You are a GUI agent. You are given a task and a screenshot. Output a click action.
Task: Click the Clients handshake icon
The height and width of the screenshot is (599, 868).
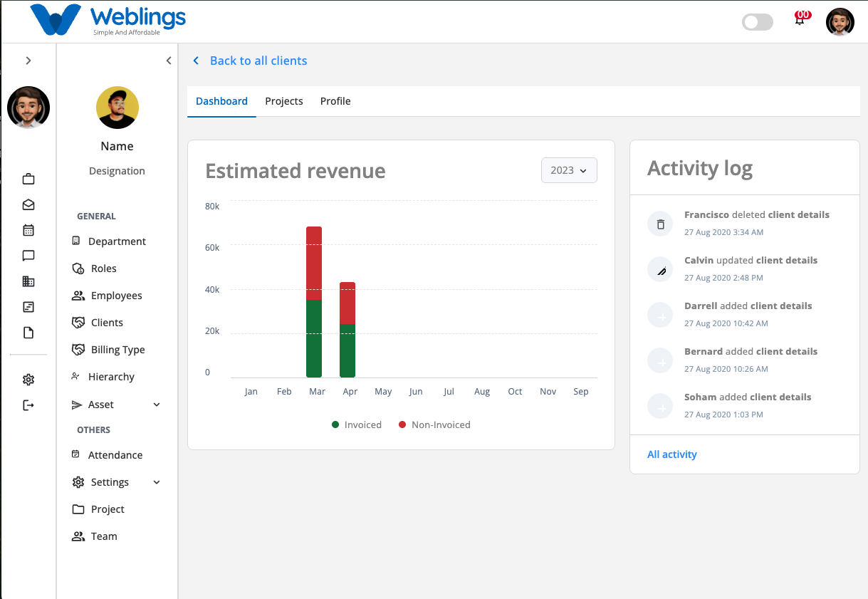[x=78, y=323]
